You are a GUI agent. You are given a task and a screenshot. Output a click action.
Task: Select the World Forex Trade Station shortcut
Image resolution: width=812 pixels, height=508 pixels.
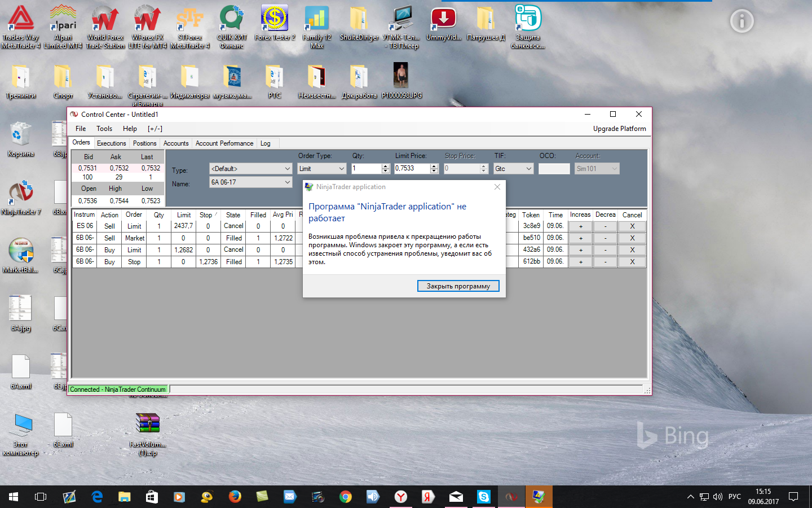click(x=105, y=27)
